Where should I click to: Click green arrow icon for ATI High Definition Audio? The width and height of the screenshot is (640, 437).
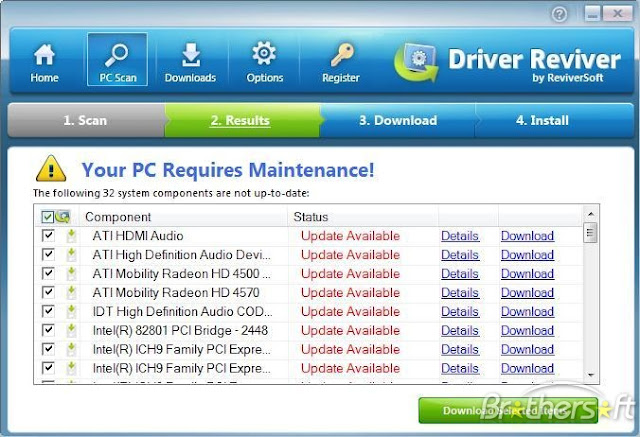point(71,255)
